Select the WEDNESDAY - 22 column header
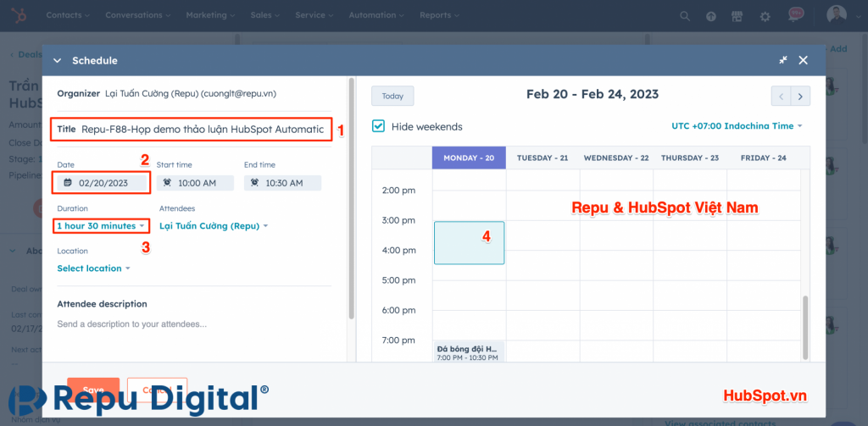 tap(616, 158)
